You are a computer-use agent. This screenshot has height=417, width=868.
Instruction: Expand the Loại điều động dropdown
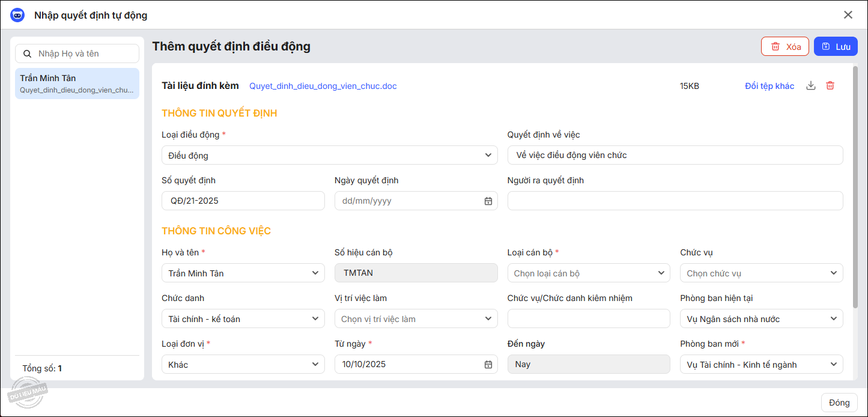(x=488, y=155)
